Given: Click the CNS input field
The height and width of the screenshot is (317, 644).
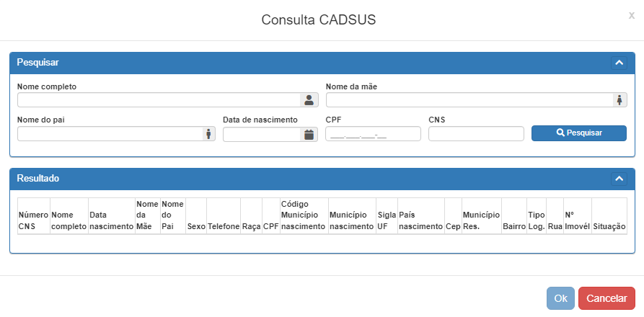Looking at the screenshot, I should (x=476, y=134).
